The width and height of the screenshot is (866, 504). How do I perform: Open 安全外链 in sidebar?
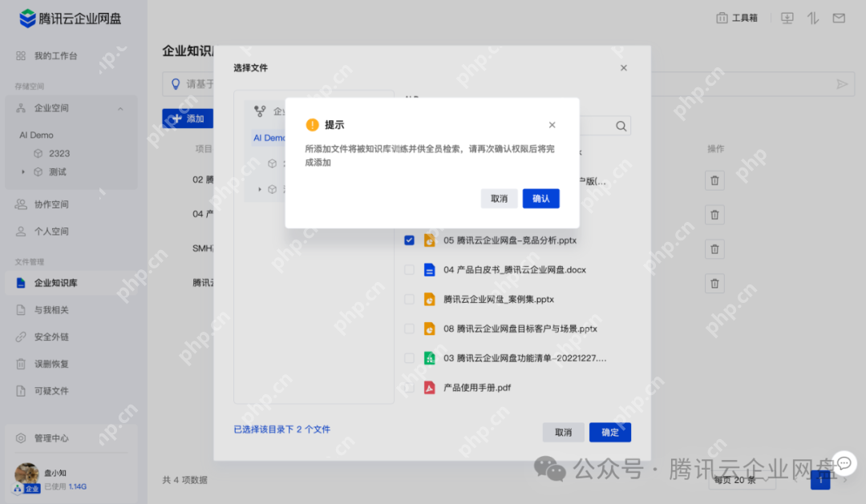[x=51, y=337]
